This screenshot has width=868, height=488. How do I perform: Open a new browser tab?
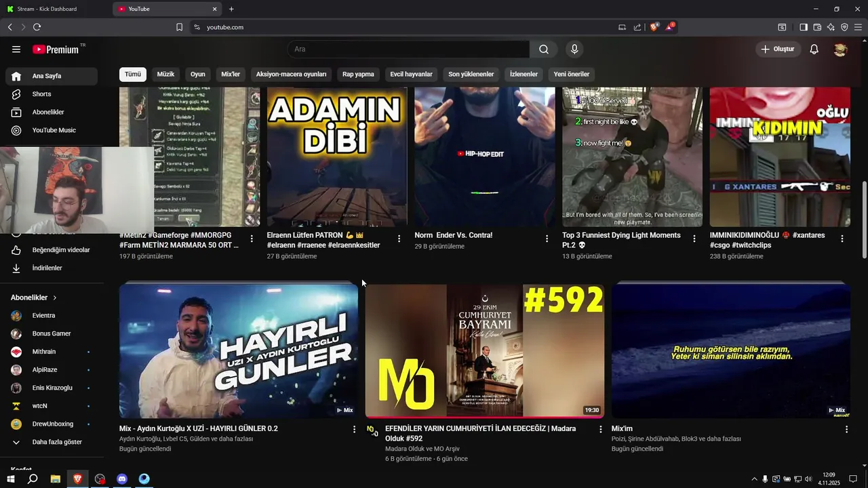coord(231,9)
